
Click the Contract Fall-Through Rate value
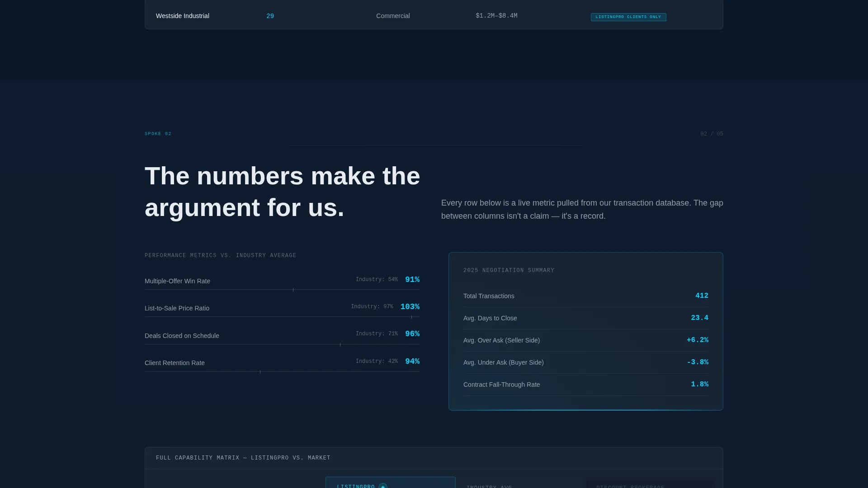tap(699, 385)
